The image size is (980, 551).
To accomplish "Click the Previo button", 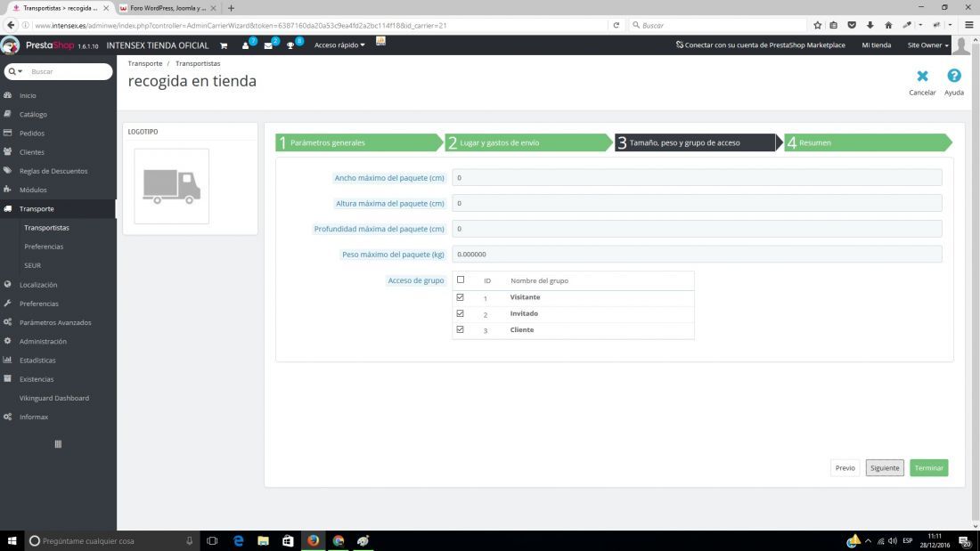I will pyautogui.click(x=845, y=468).
